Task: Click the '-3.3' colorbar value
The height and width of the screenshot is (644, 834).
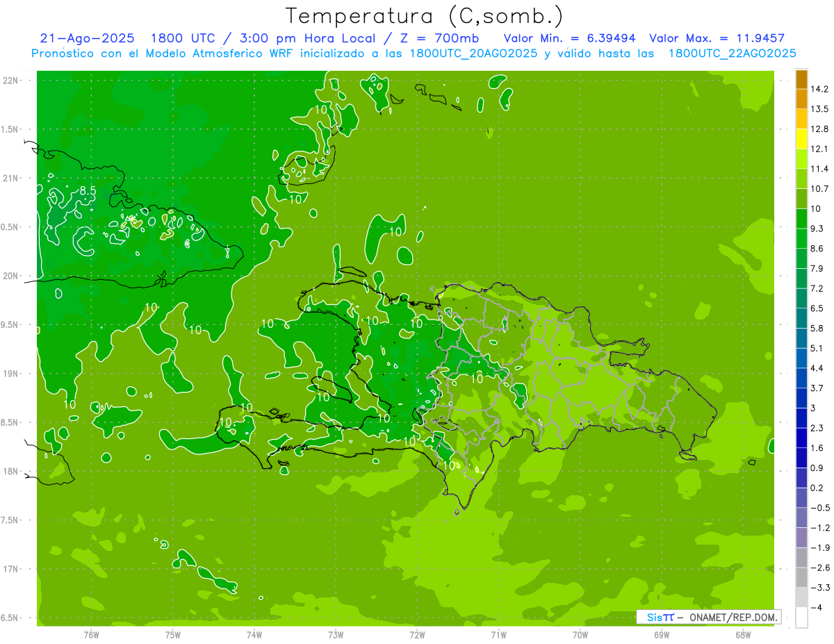Action: pyautogui.click(x=819, y=587)
